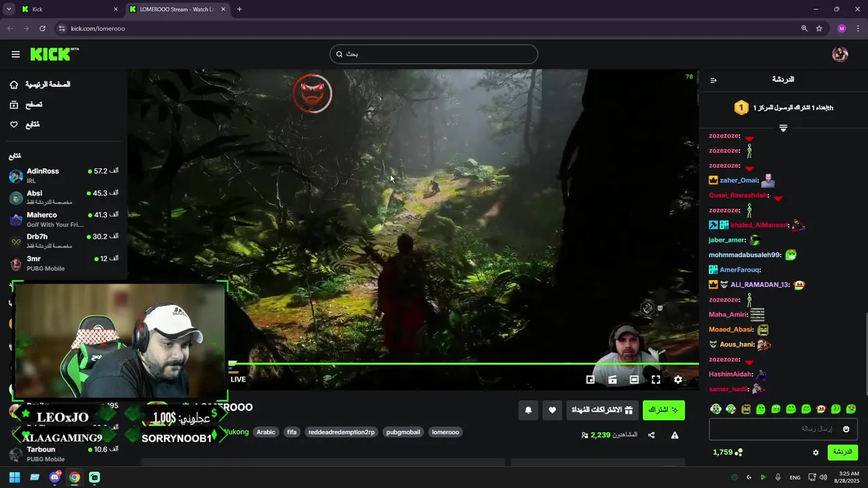The image size is (868, 488).
Task: Open a new browser tab
Action: 239,9
